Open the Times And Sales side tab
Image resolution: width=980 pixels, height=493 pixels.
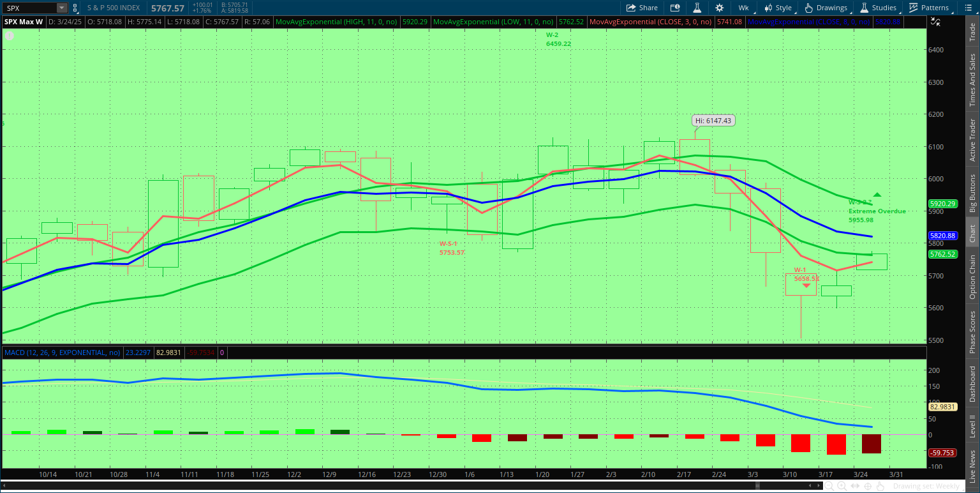point(972,80)
